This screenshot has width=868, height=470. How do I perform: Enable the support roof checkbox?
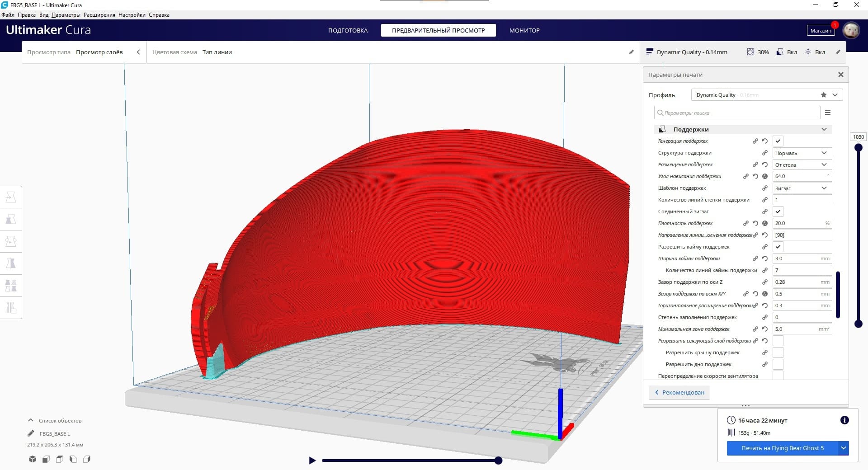pos(778,352)
